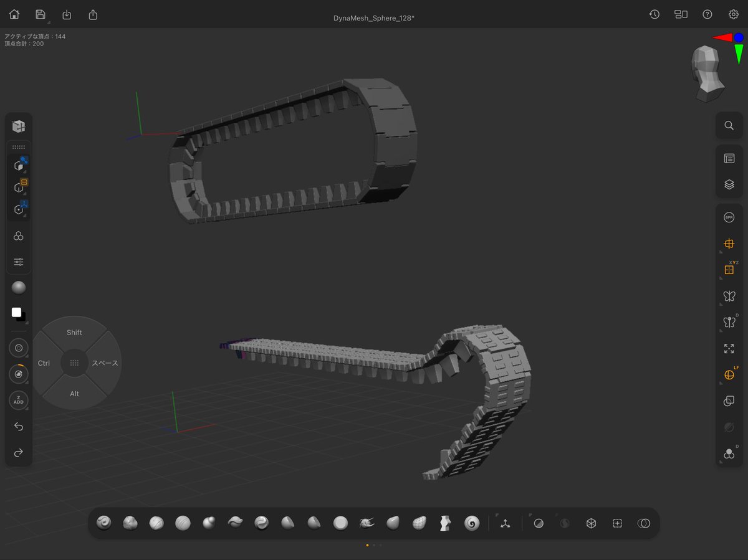The width and height of the screenshot is (748, 560).
Task: Tap the center grid of the modifier wheel
Action: [75, 363]
